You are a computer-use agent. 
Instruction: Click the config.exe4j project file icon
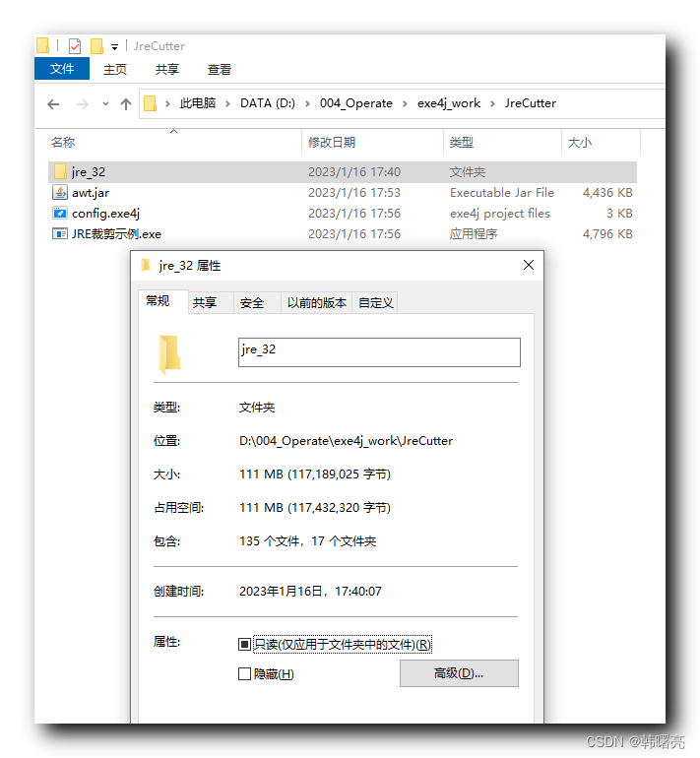click(x=59, y=214)
